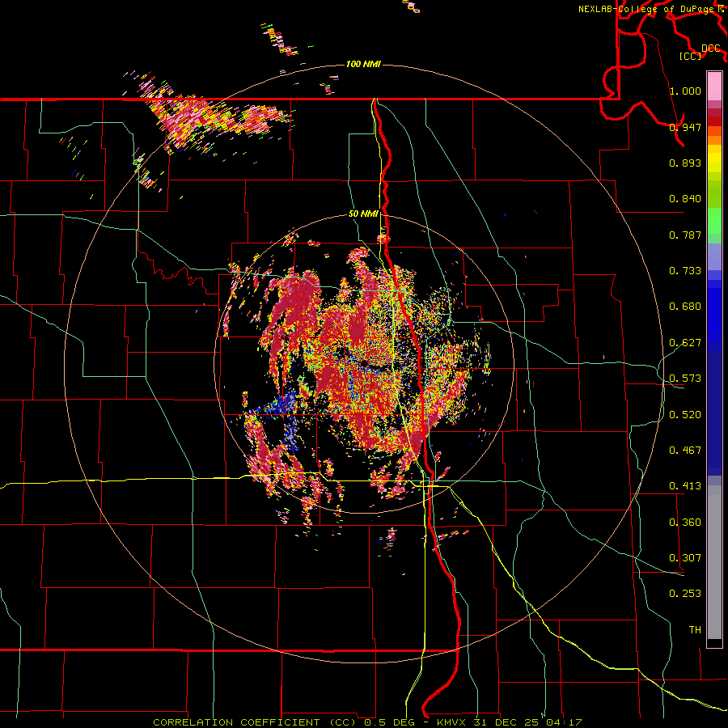Image resolution: width=728 pixels, height=728 pixels.
Task: Pick the bright green band of the color scale
Action: 714,221
